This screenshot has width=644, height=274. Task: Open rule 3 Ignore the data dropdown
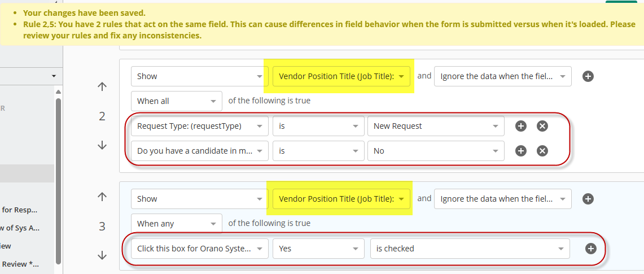pos(503,199)
